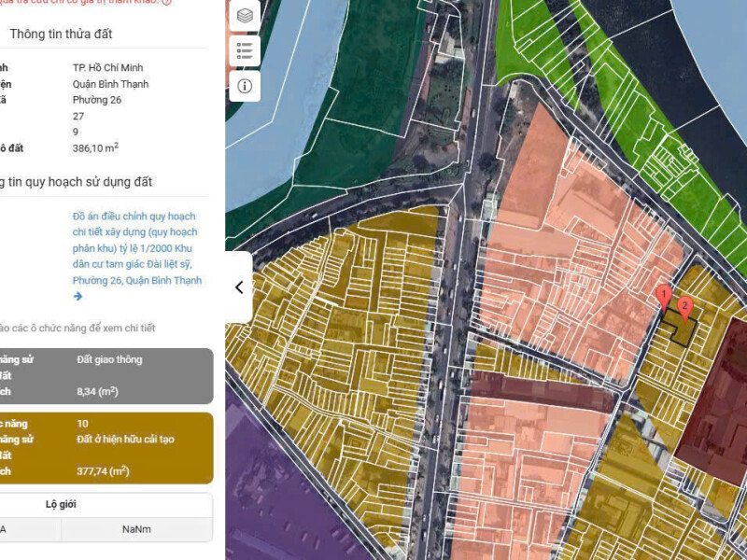Click the 'Lộ giới' table header
The width and height of the screenshot is (747, 560).
pyautogui.click(x=62, y=504)
